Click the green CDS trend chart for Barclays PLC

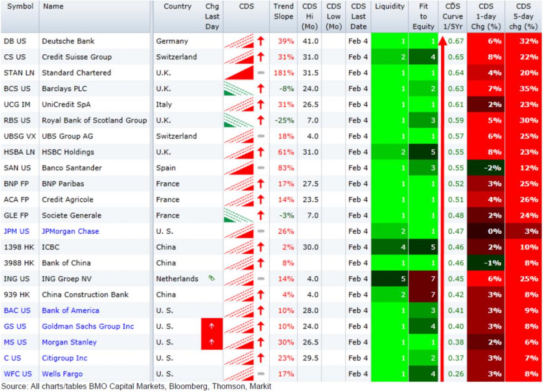tap(238, 89)
